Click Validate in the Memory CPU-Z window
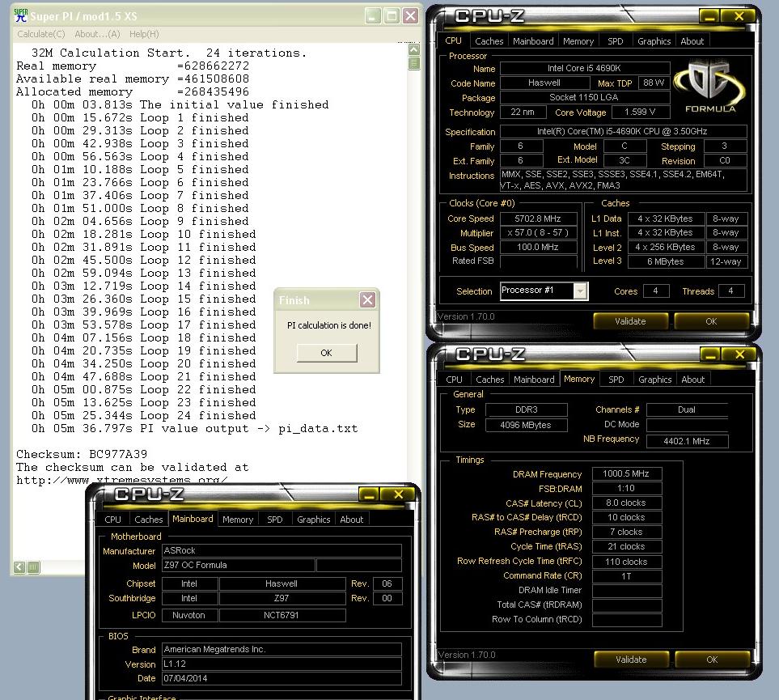The height and width of the screenshot is (700, 779). [x=631, y=660]
